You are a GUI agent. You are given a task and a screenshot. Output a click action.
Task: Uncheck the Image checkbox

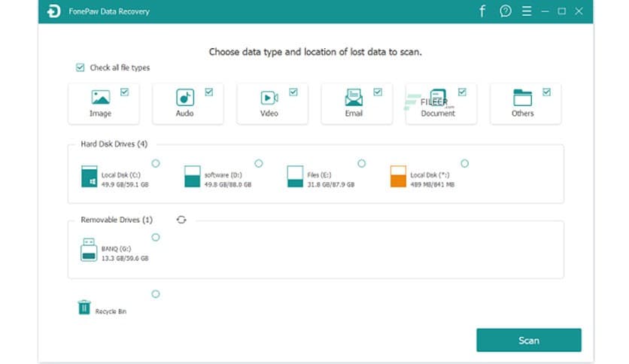coord(124,93)
